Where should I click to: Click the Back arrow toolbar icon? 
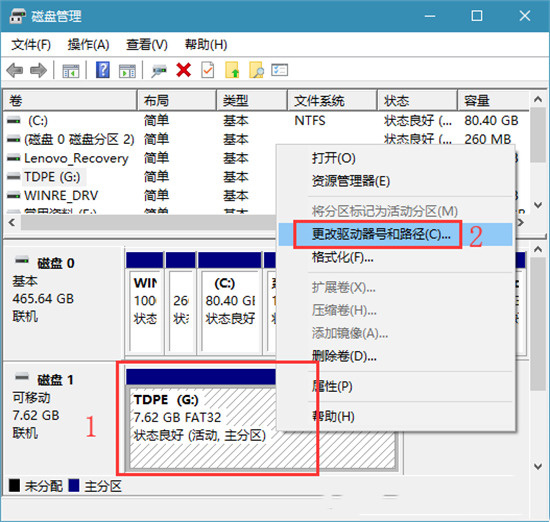pyautogui.click(x=15, y=70)
